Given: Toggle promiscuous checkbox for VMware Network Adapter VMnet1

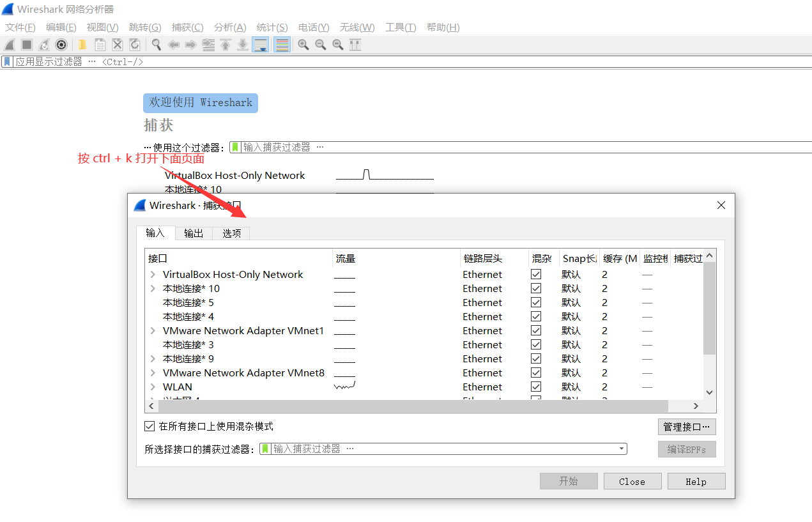Looking at the screenshot, I should [x=536, y=330].
